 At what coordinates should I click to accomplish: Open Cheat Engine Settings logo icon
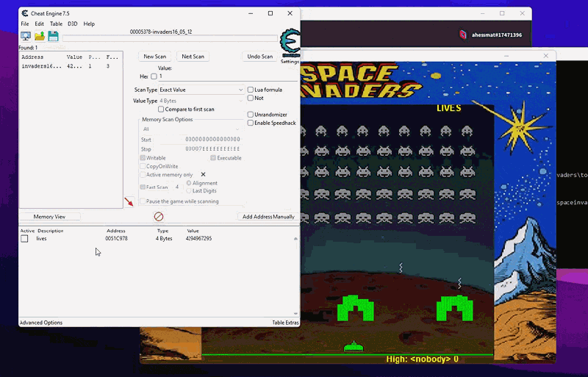pyautogui.click(x=290, y=43)
